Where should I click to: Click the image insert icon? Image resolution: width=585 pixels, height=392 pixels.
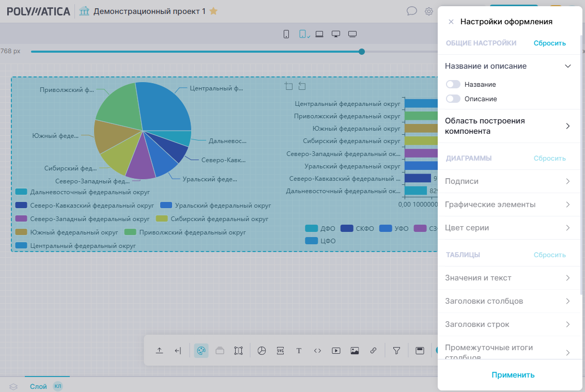click(x=355, y=351)
